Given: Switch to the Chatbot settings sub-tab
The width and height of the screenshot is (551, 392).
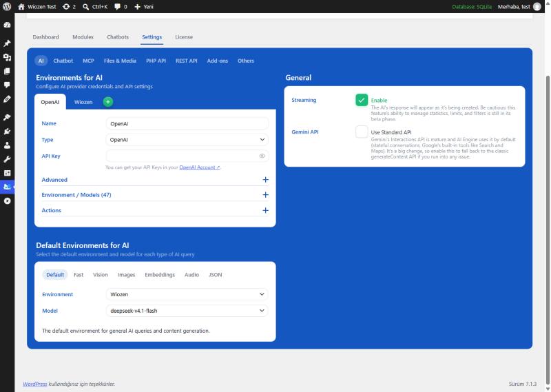Looking at the screenshot, I should [63, 61].
